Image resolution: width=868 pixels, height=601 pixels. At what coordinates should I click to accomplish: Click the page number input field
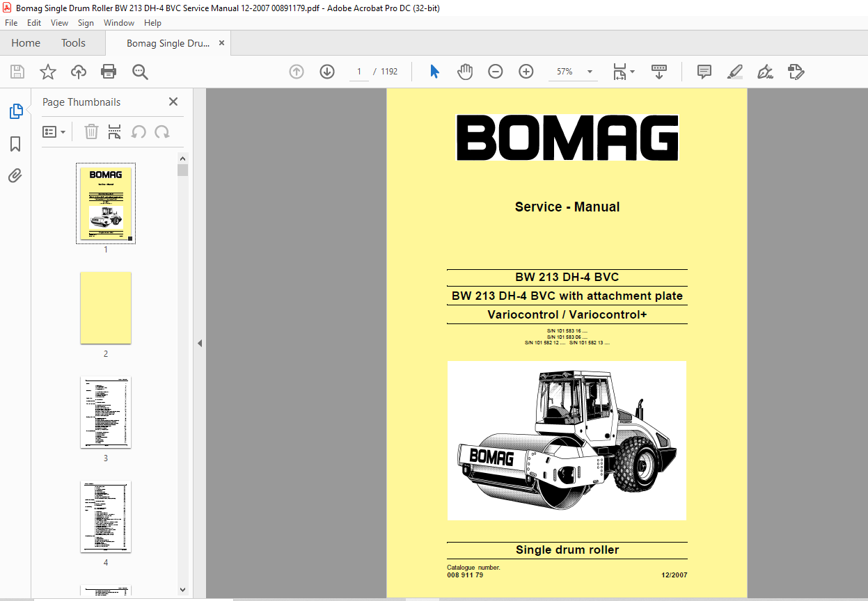click(x=359, y=72)
